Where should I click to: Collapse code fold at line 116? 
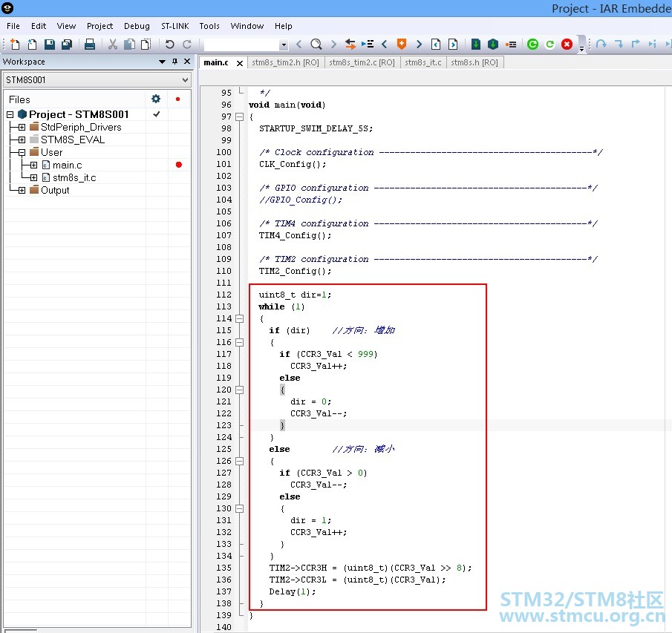coord(240,342)
